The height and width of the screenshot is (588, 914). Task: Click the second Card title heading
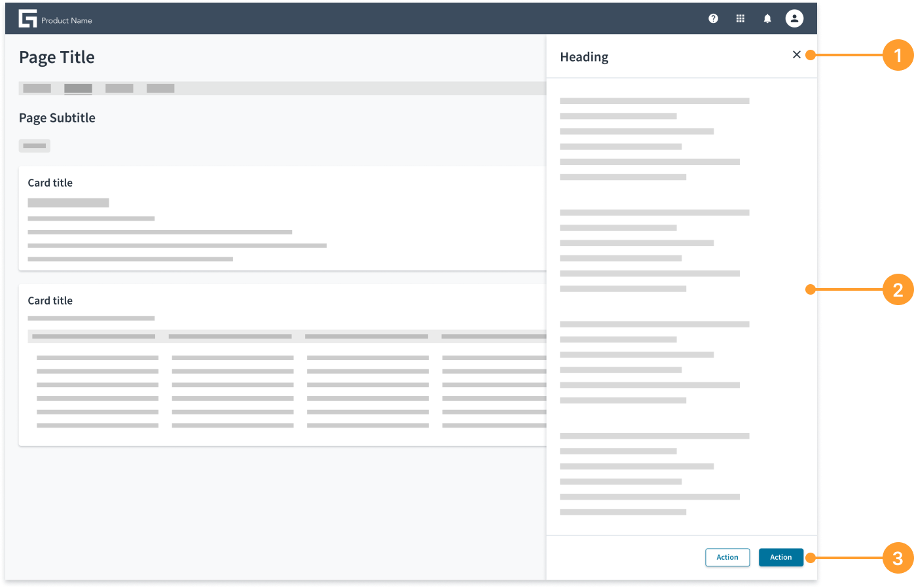point(50,301)
